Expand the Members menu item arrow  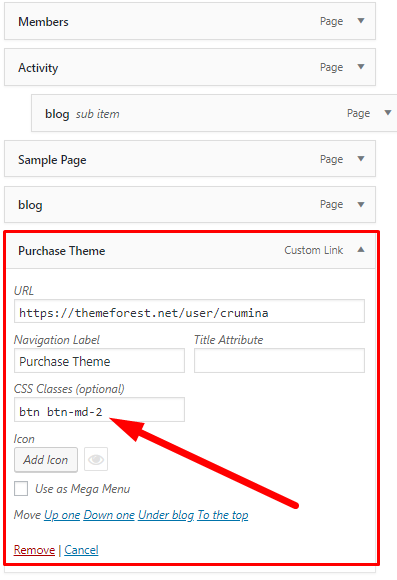click(x=361, y=21)
